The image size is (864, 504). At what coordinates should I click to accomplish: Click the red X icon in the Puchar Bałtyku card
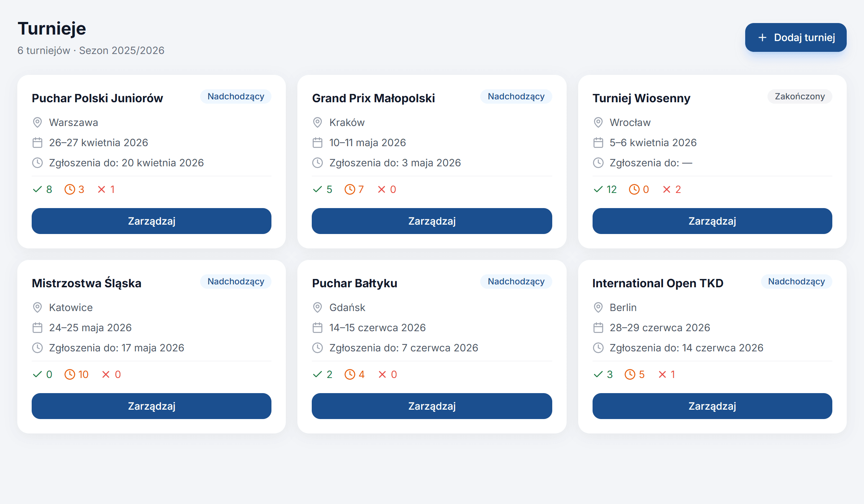(x=382, y=374)
